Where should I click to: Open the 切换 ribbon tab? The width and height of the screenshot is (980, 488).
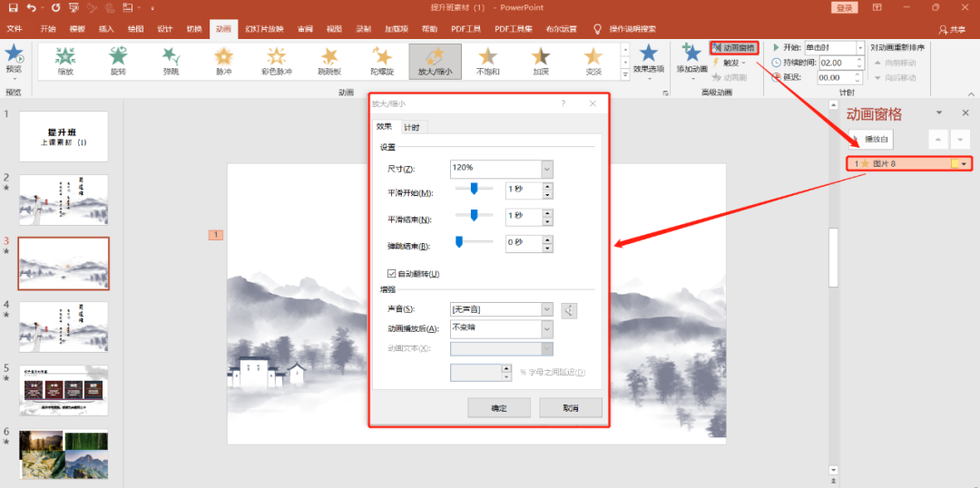tap(194, 29)
